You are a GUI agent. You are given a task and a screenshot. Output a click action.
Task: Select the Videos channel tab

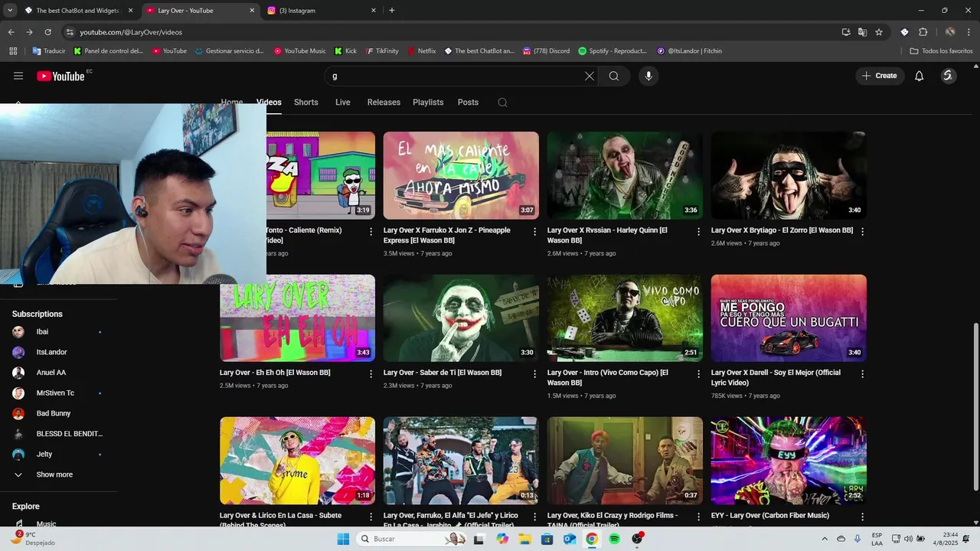tap(269, 103)
